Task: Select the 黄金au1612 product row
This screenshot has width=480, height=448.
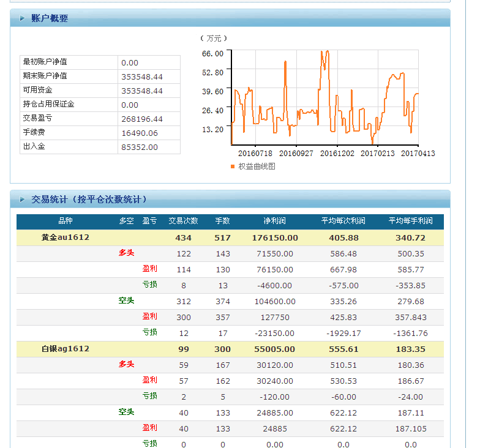Action: click(65, 237)
